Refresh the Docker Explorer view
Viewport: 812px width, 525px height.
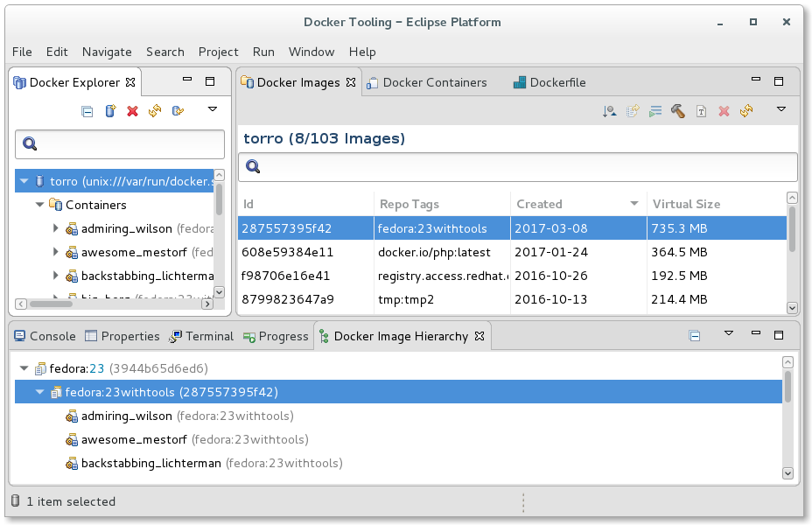(155, 111)
